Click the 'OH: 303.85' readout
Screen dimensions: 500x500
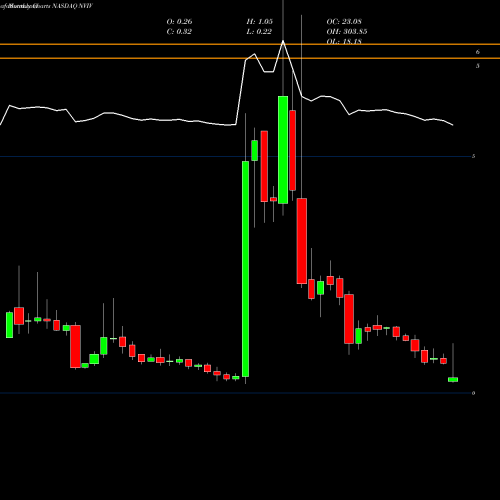click(x=347, y=32)
